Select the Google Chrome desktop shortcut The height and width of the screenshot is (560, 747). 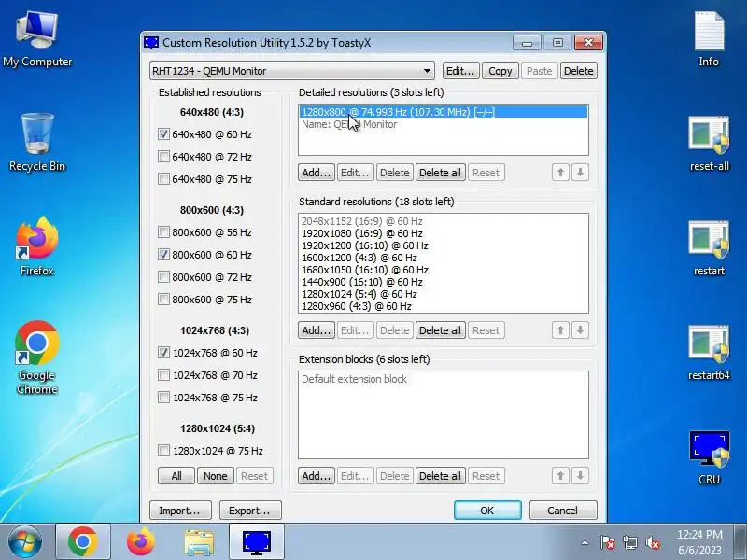point(37,358)
